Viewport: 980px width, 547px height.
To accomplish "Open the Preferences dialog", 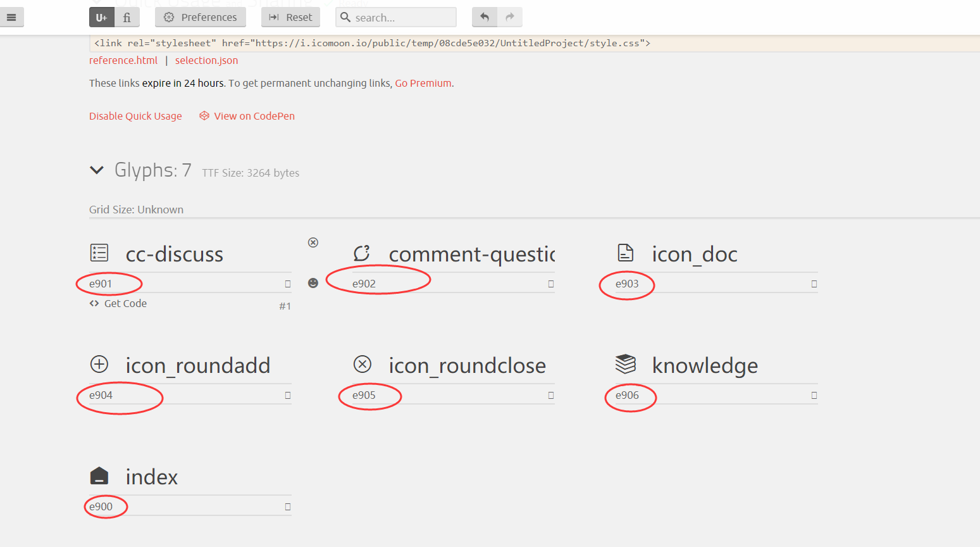I will click(x=200, y=17).
